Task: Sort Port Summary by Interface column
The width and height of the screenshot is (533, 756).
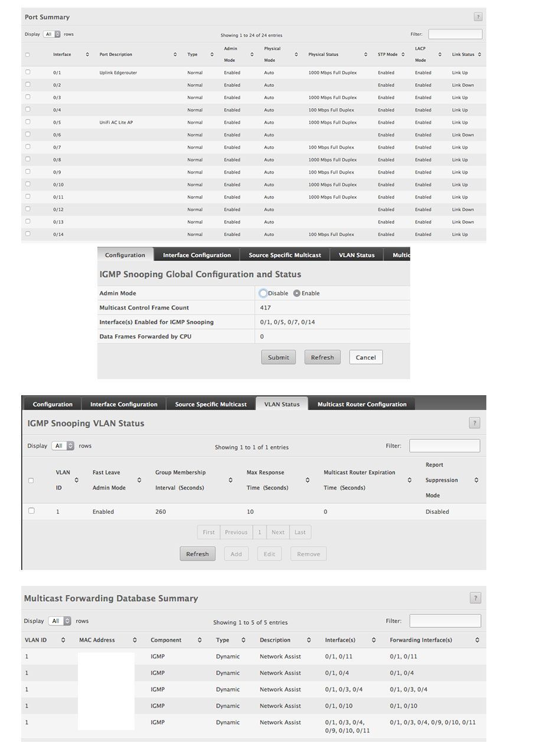Action: tap(87, 54)
